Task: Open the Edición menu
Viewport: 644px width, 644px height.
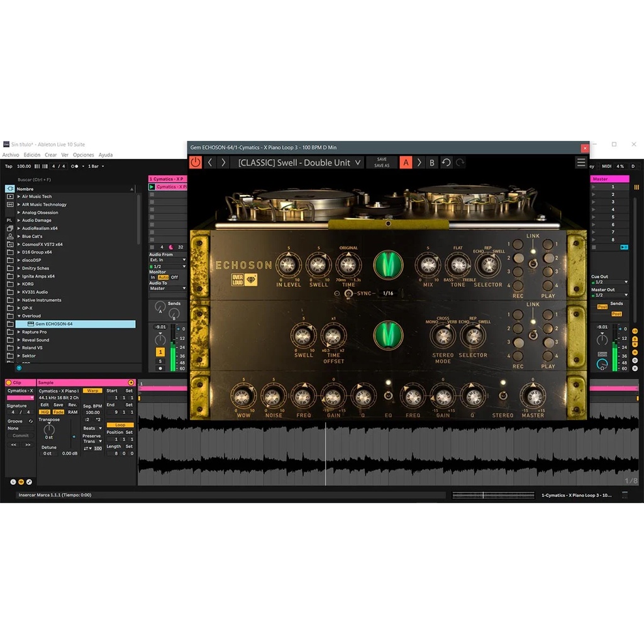Action: click(x=32, y=155)
